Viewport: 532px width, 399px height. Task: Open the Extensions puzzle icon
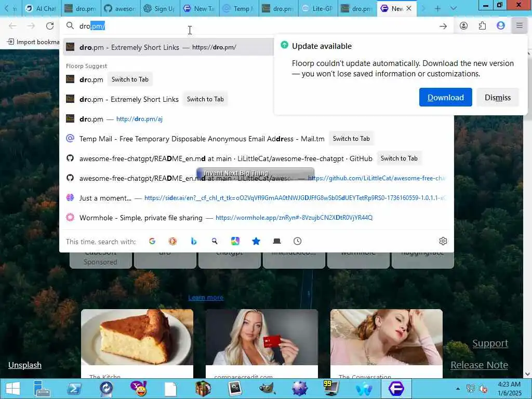coord(482,26)
